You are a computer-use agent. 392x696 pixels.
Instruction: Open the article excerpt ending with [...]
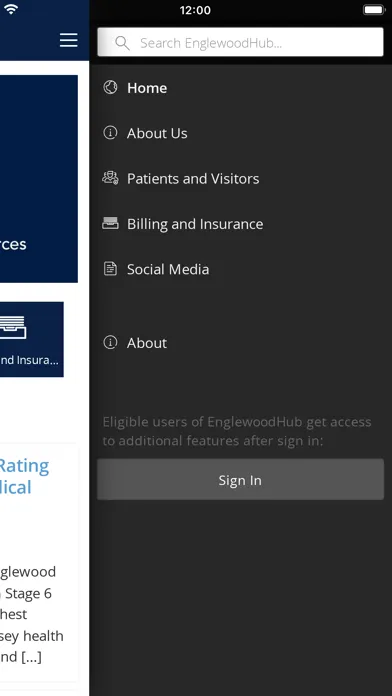tap(32, 614)
